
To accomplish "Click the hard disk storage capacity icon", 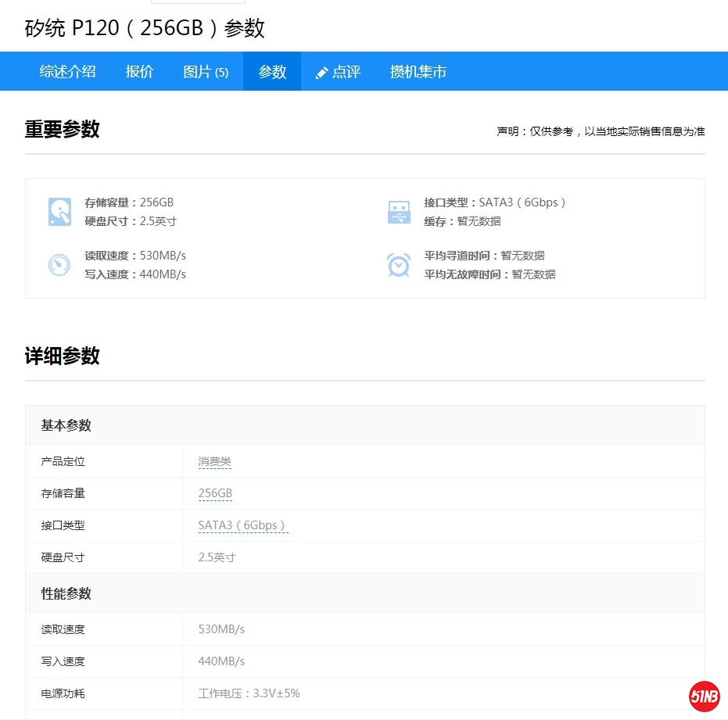I will click(59, 212).
